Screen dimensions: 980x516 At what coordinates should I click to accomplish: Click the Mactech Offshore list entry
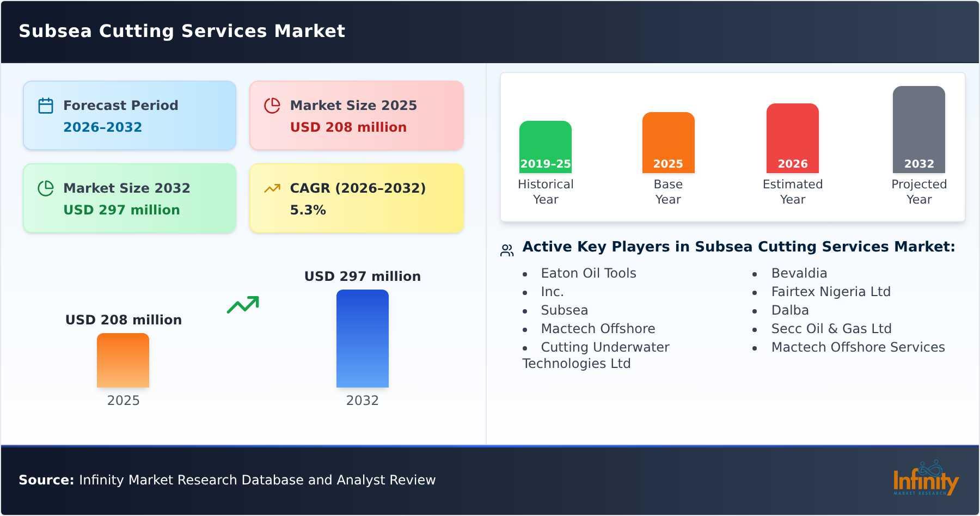tap(598, 329)
